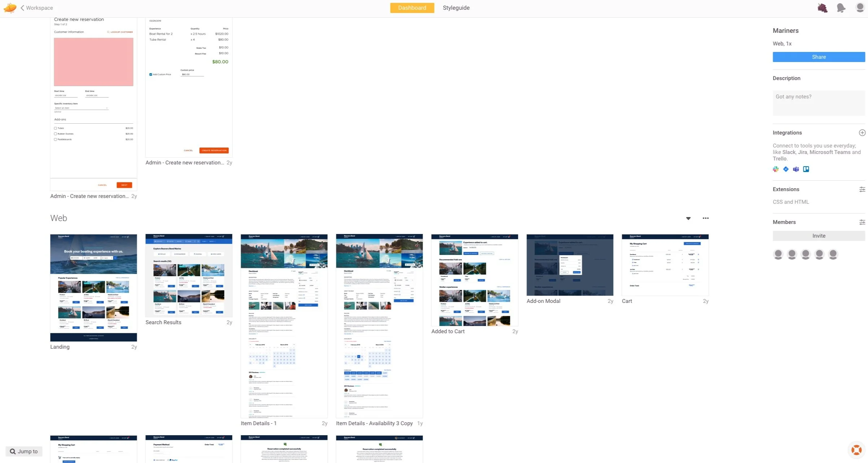Click the Trello integration icon
Image resolution: width=868 pixels, height=463 pixels.
coord(806,169)
